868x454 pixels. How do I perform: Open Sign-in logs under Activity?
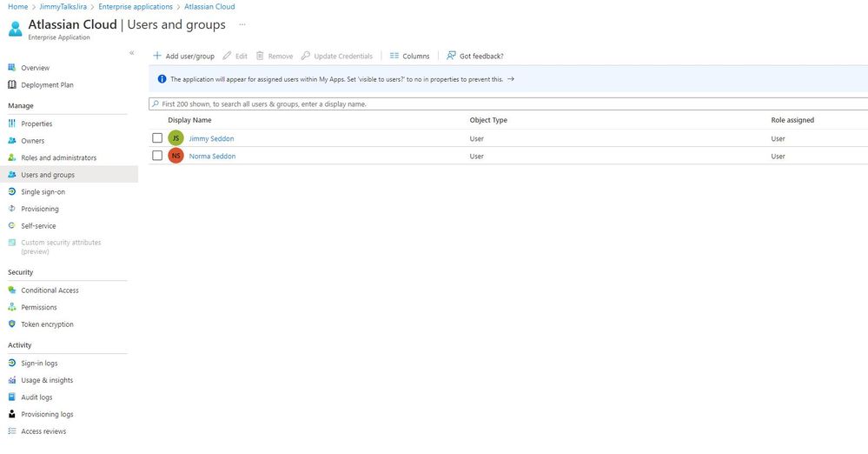click(x=39, y=363)
